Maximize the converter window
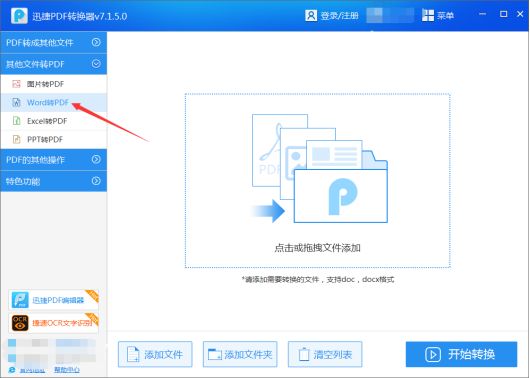 pos(503,14)
